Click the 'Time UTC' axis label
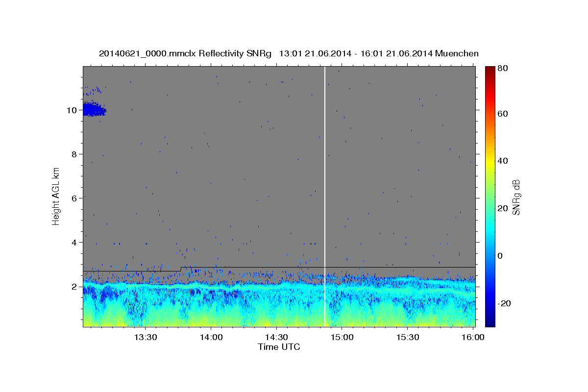The image size is (588, 392). (279, 347)
